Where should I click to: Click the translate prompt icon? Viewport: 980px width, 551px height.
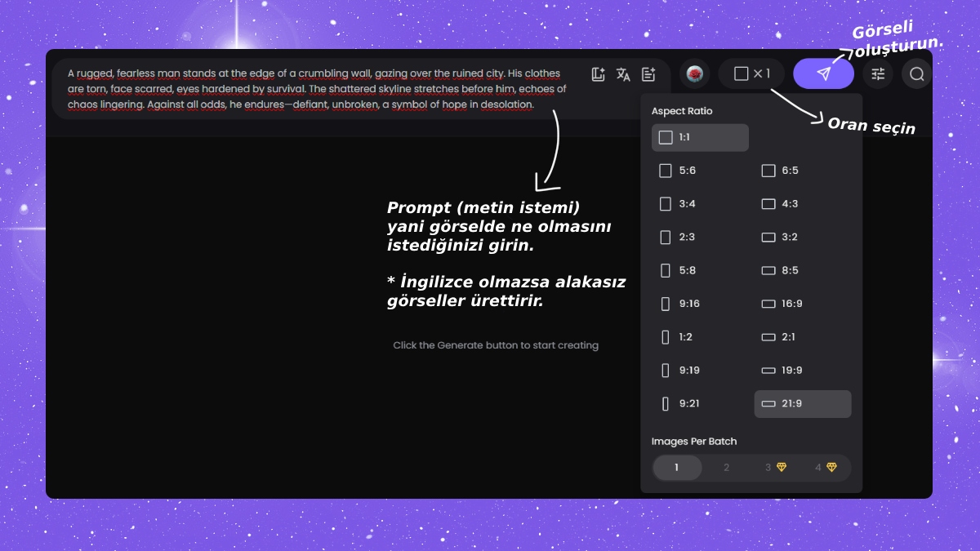point(623,74)
